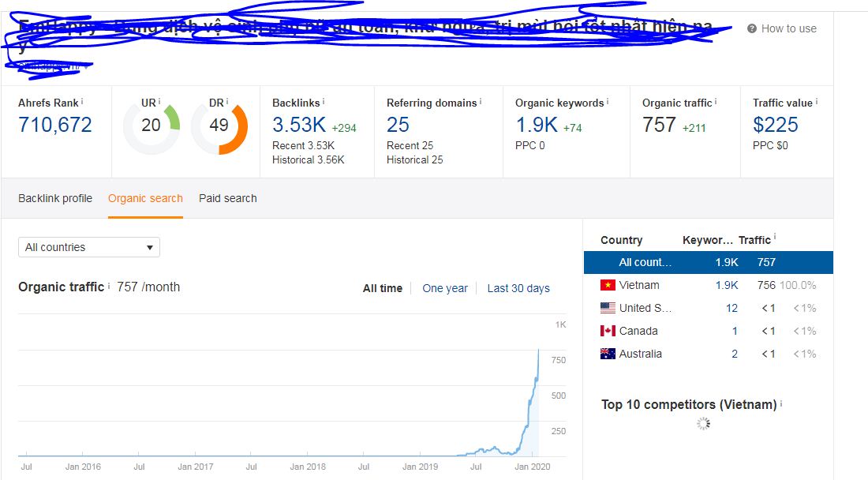The height and width of the screenshot is (480, 868).
Task: Select the truncated United S... country name
Action: pyautogui.click(x=645, y=308)
